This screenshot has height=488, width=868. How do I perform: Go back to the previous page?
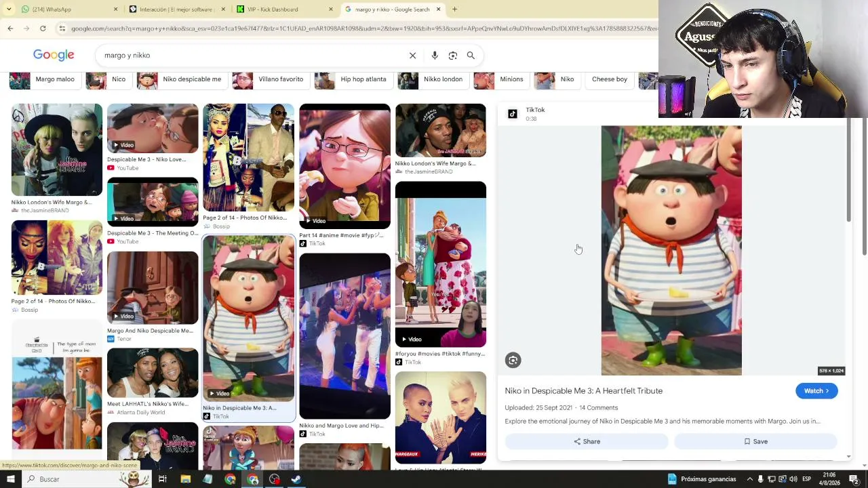tap(10, 28)
